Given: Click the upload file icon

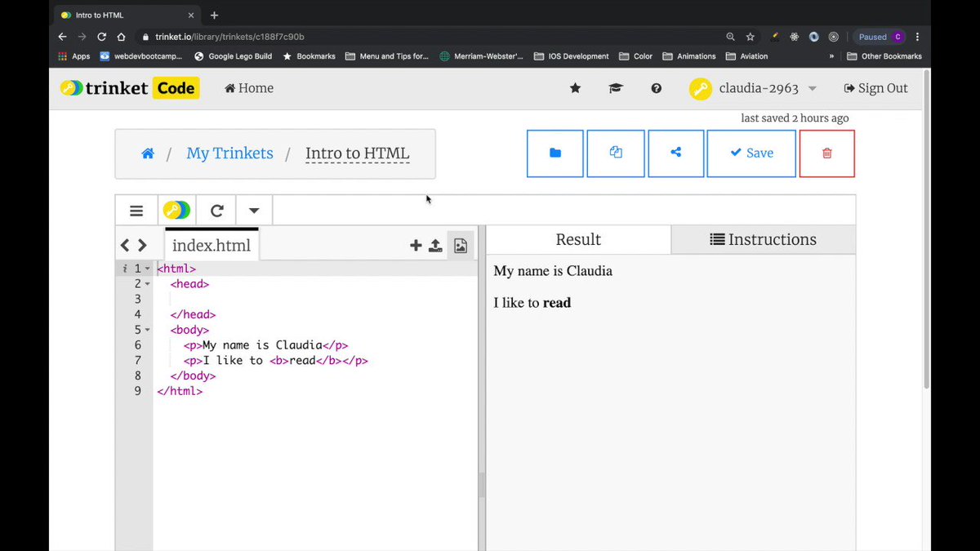Looking at the screenshot, I should pos(436,245).
